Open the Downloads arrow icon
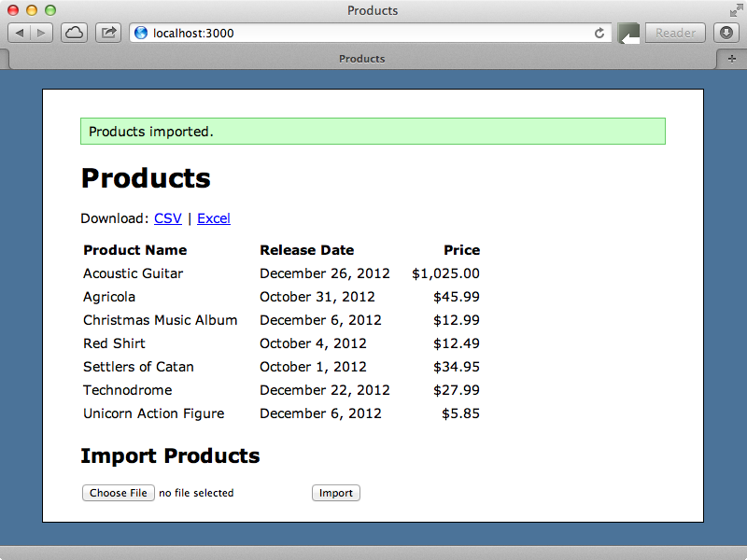Viewport: 747px width, 560px height. 726,33
